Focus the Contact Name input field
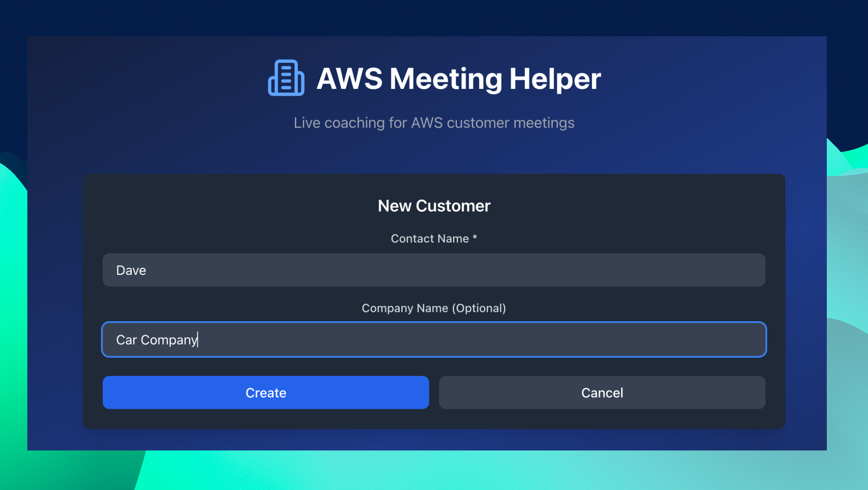This screenshot has width=868, height=490. [434, 270]
